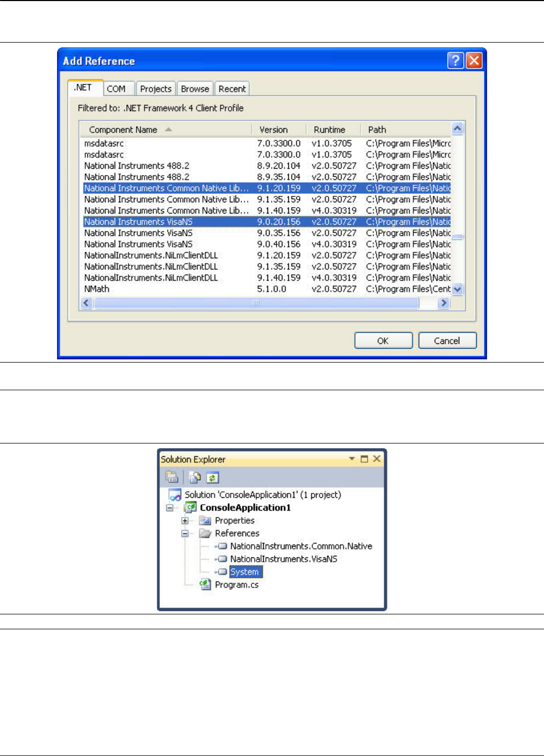The image size is (544, 756).
Task: Maximize the Solution Explorer panel
Action: tap(364, 459)
